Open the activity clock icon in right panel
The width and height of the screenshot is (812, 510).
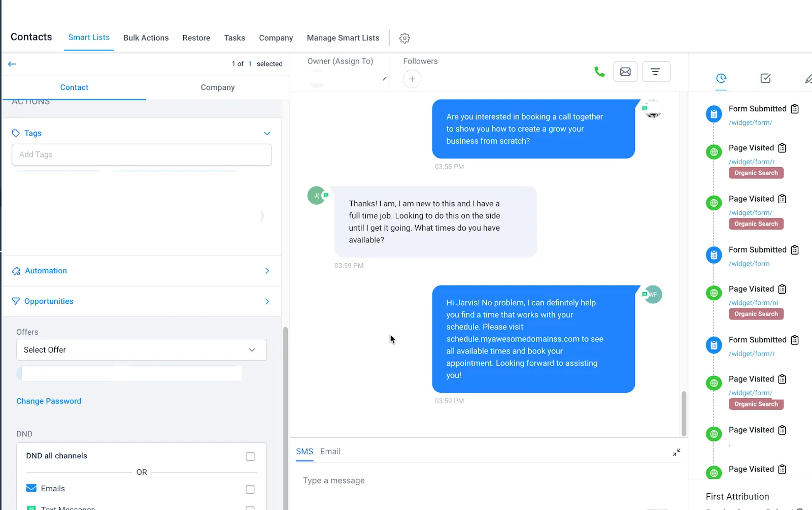pyautogui.click(x=721, y=78)
